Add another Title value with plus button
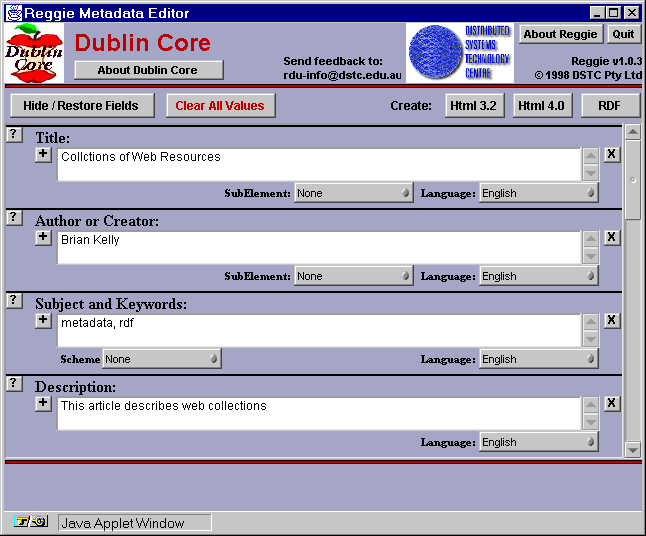Image resolution: width=646 pixels, height=536 pixels. 43,155
